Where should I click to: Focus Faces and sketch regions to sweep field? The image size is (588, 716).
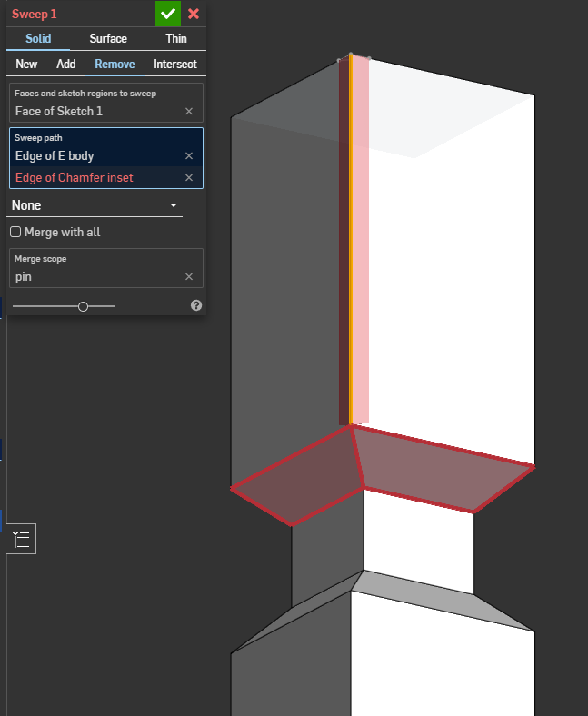click(106, 103)
